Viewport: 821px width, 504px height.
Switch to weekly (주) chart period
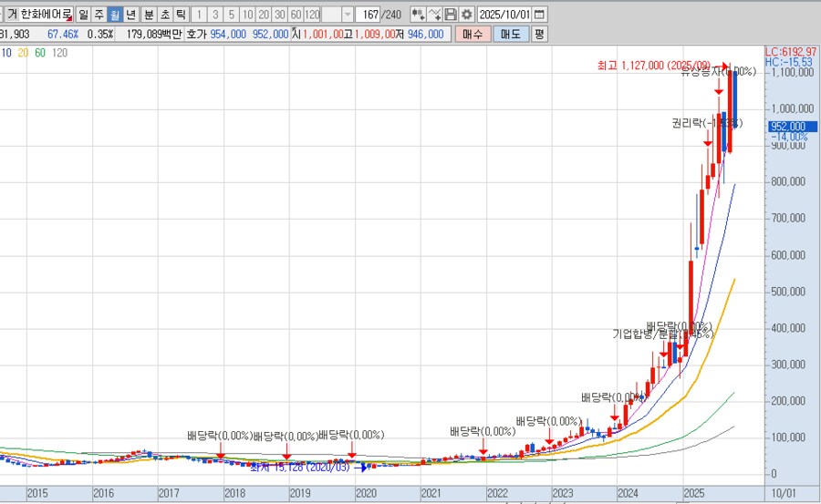pyautogui.click(x=99, y=15)
